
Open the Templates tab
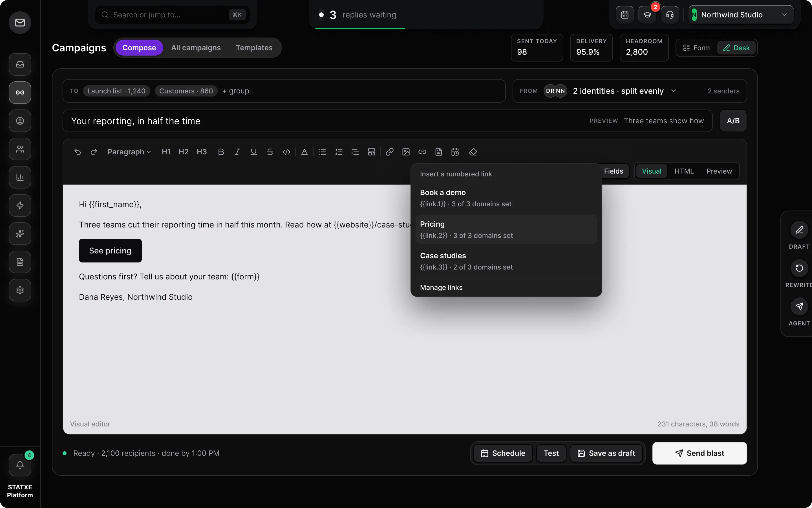pyautogui.click(x=254, y=48)
